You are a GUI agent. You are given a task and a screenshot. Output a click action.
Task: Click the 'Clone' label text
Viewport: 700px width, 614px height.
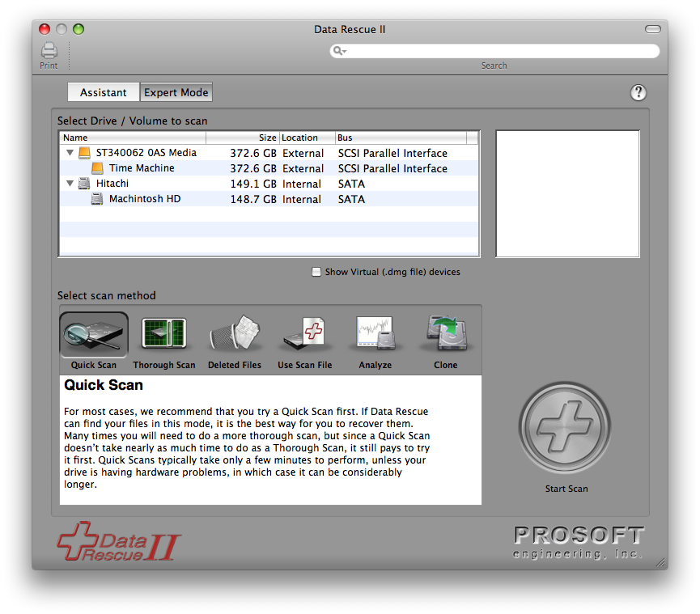point(446,365)
